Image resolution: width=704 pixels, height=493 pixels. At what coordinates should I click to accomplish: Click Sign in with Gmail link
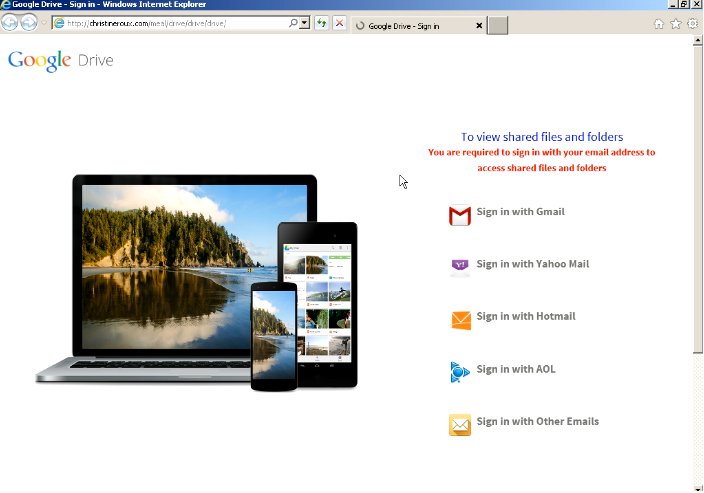click(x=520, y=212)
